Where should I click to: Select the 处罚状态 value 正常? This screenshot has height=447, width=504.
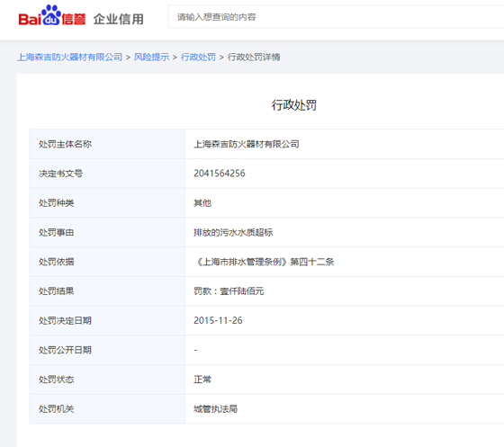coord(202,380)
